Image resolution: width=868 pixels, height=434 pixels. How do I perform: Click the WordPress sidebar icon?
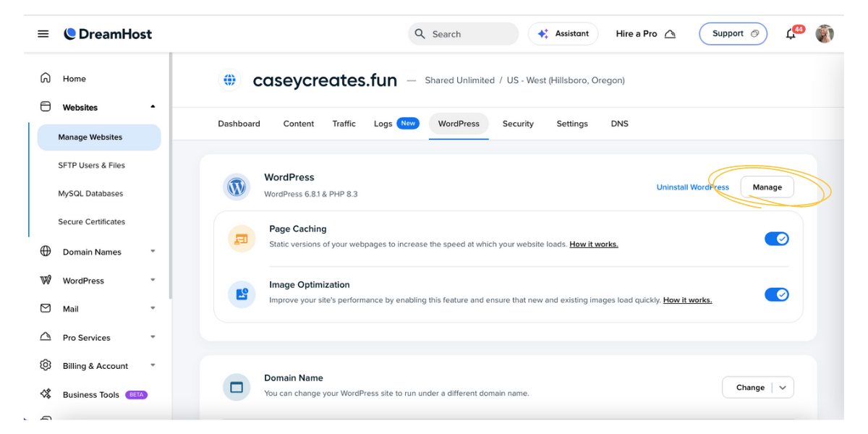click(x=46, y=280)
